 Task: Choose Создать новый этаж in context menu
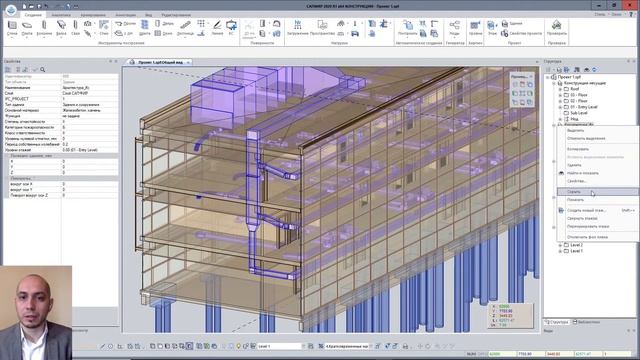point(597,210)
